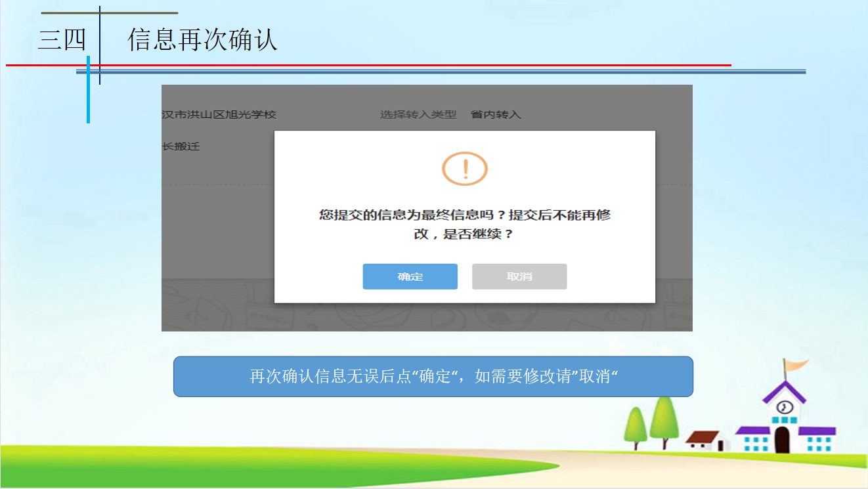Screen dimensions: 868x489
Task: Click the section number 三四
Action: pos(62,40)
